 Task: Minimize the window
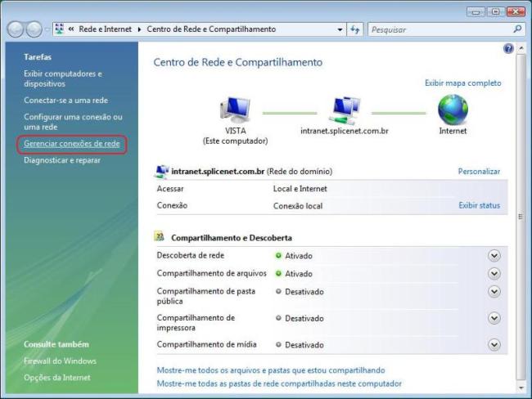coord(476,12)
